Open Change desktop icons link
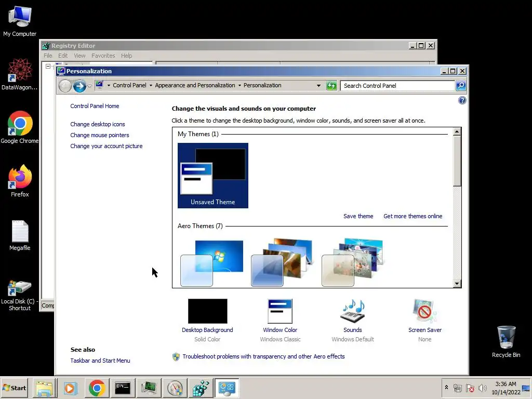This screenshot has width=532, height=399. pyautogui.click(x=97, y=124)
